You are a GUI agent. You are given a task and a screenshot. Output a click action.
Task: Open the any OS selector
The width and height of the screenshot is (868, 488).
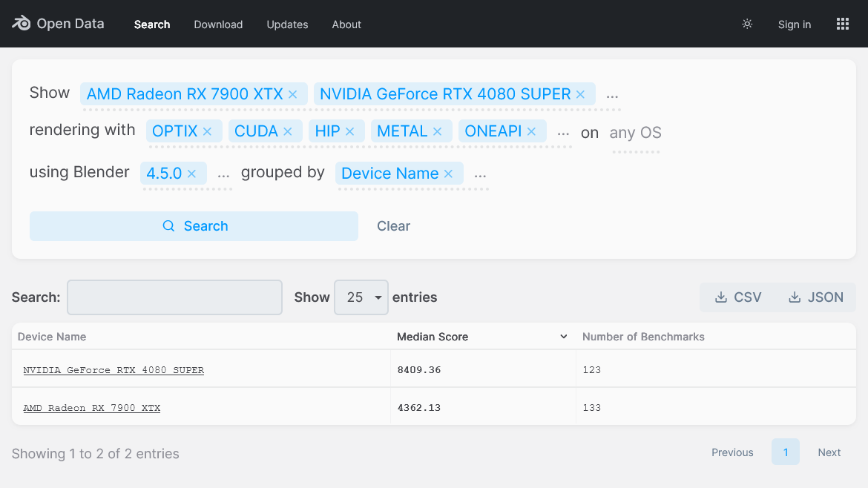tap(636, 133)
